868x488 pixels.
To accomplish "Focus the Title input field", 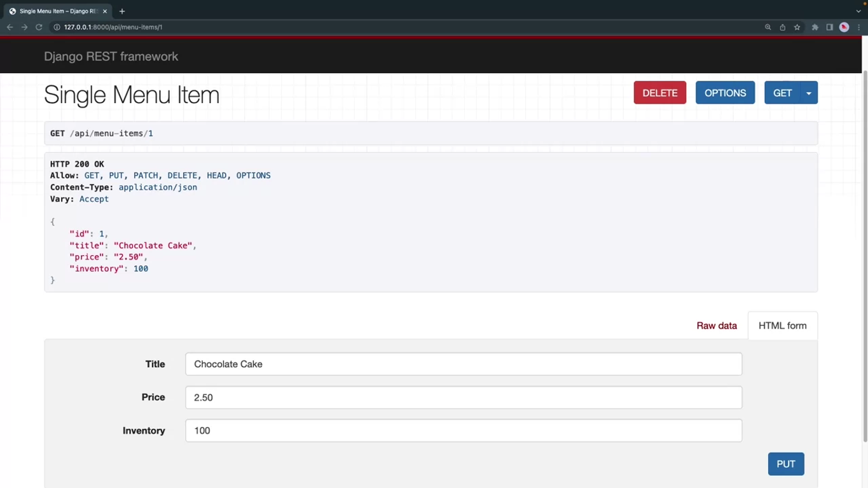I will [464, 364].
